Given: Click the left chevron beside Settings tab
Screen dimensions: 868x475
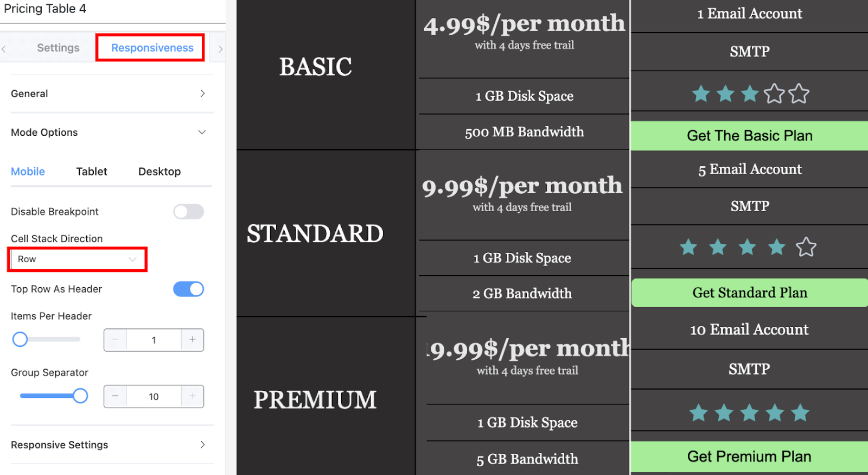Looking at the screenshot, I should tap(4, 48).
